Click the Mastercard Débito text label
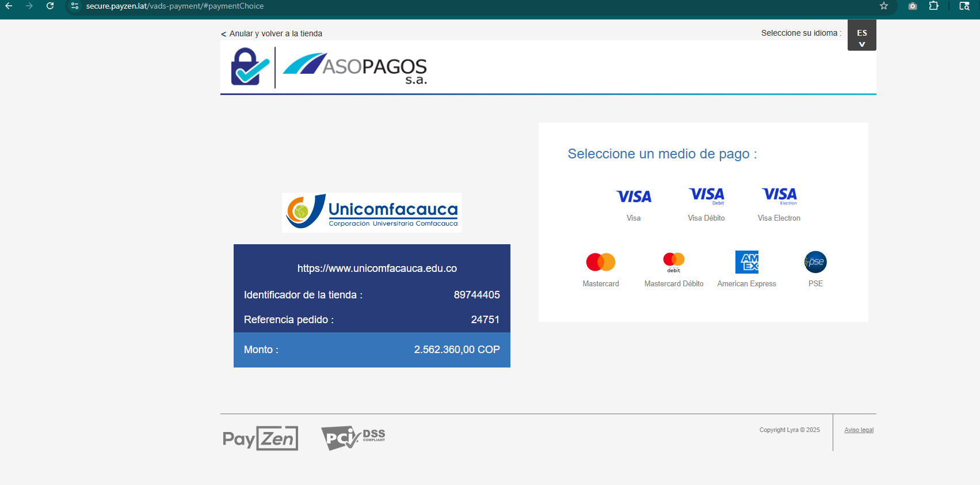Viewport: 980px width, 485px height. pyautogui.click(x=674, y=283)
